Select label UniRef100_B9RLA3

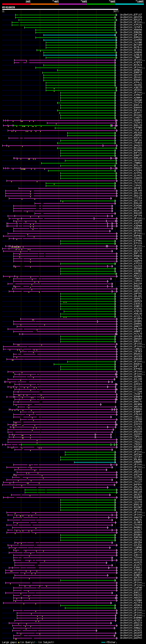[x=131, y=158]
